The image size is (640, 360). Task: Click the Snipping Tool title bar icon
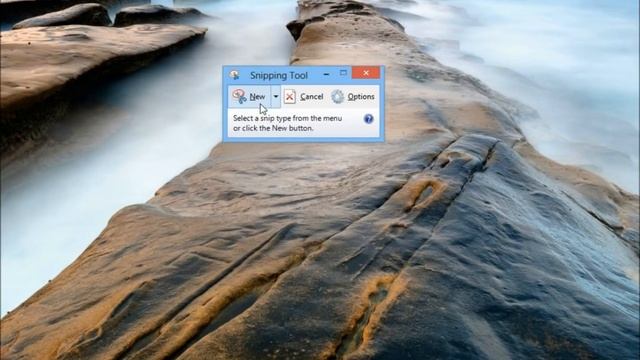(x=234, y=75)
